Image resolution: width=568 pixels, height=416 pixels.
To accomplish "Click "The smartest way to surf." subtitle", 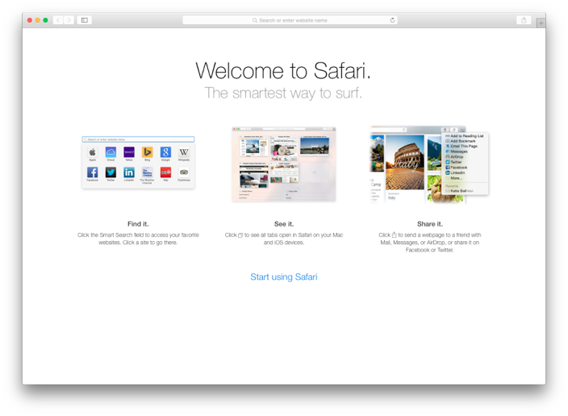I will 283,93.
